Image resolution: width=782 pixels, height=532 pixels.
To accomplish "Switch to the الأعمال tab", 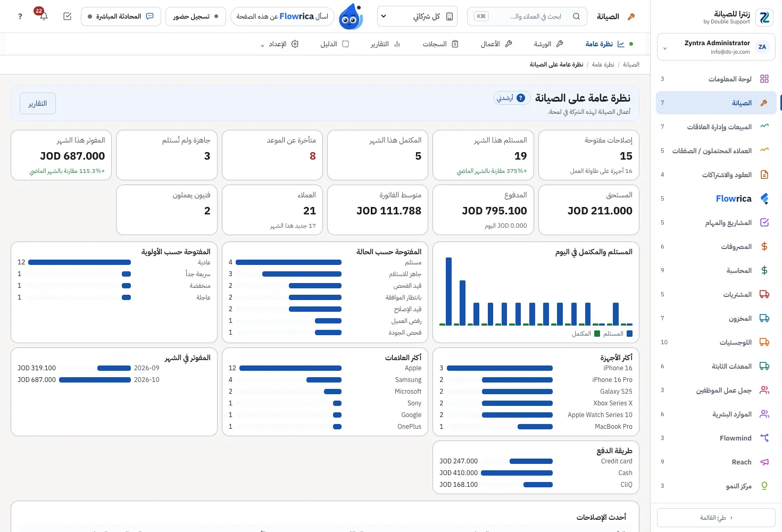I will (496, 44).
